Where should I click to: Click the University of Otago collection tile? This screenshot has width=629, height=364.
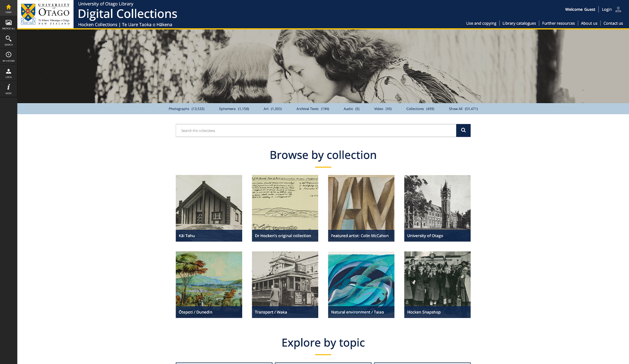coord(437,208)
